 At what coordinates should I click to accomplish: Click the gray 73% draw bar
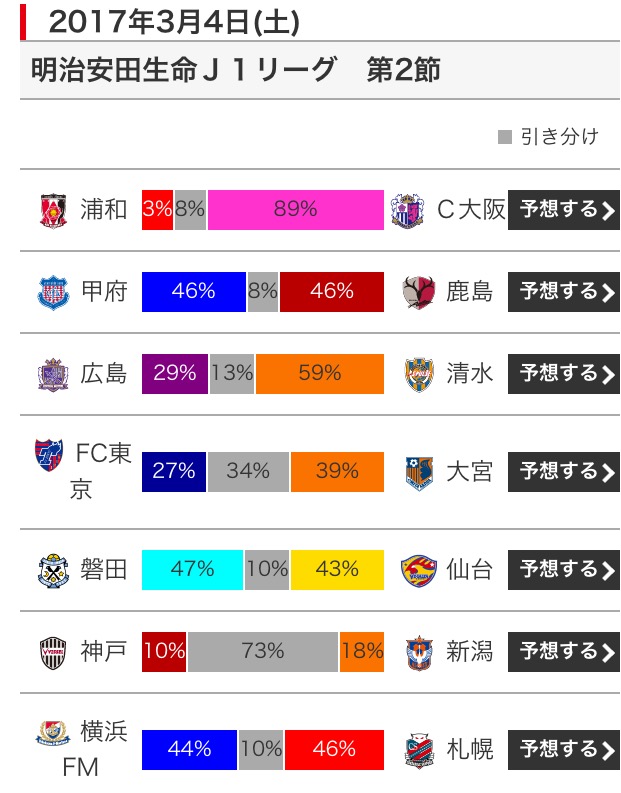pos(263,652)
